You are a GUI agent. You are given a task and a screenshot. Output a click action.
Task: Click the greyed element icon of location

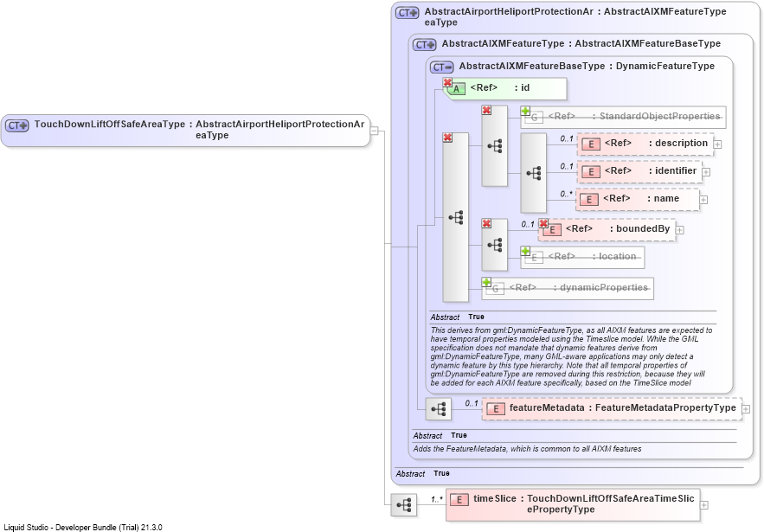click(535, 257)
